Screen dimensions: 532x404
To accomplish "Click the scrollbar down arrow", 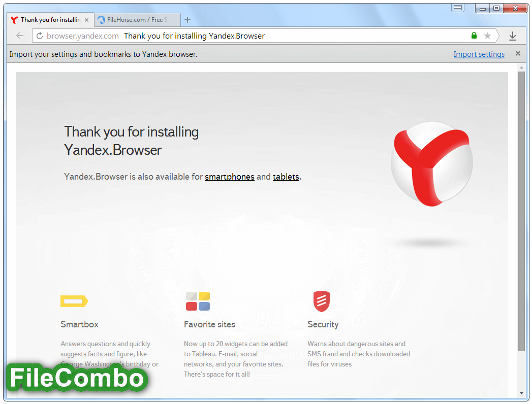I will point(521,393).
